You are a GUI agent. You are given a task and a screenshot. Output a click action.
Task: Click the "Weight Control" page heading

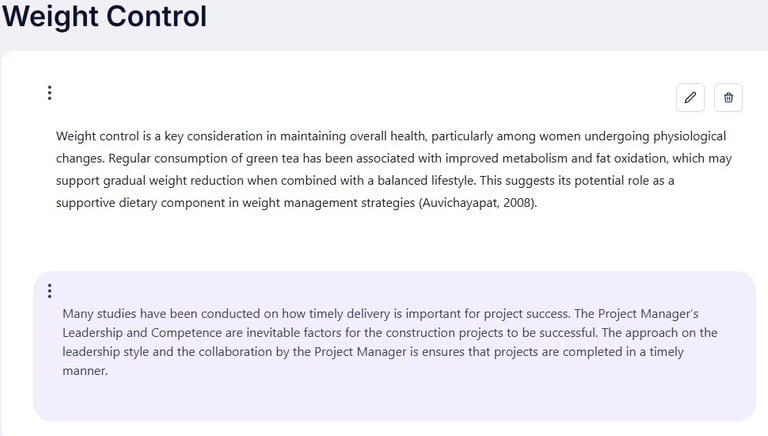[104, 17]
